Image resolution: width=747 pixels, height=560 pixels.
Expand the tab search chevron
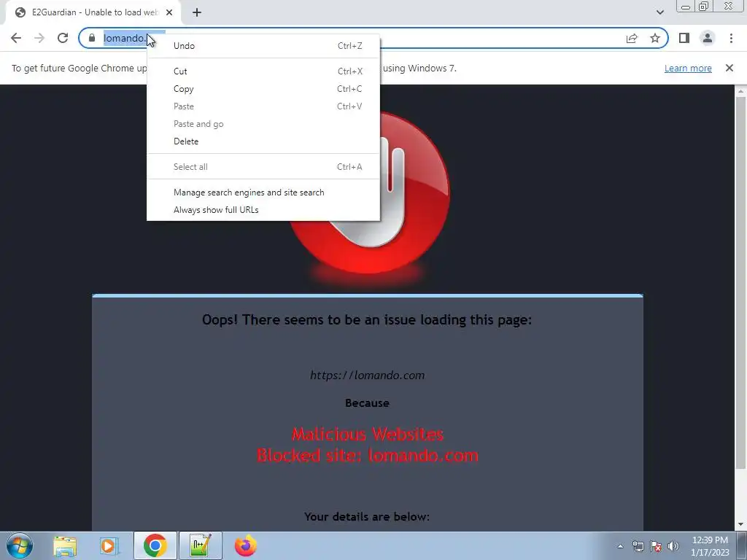click(x=659, y=12)
